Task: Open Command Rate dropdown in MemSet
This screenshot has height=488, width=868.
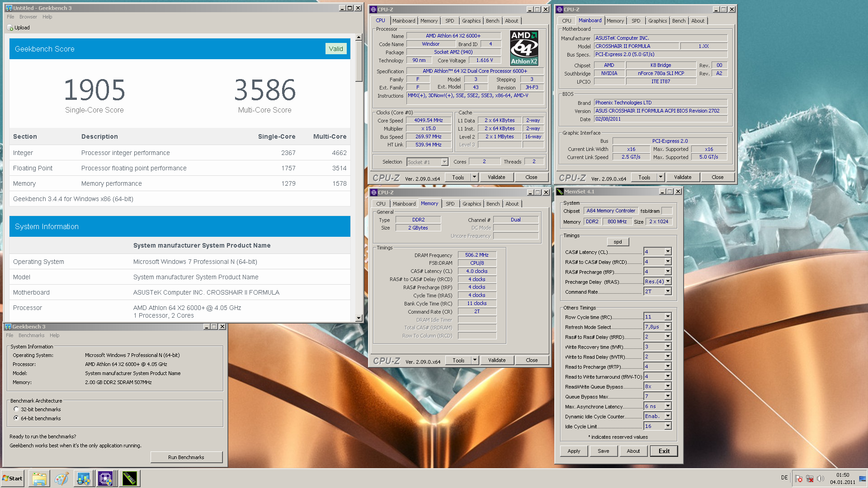Action: (x=668, y=291)
